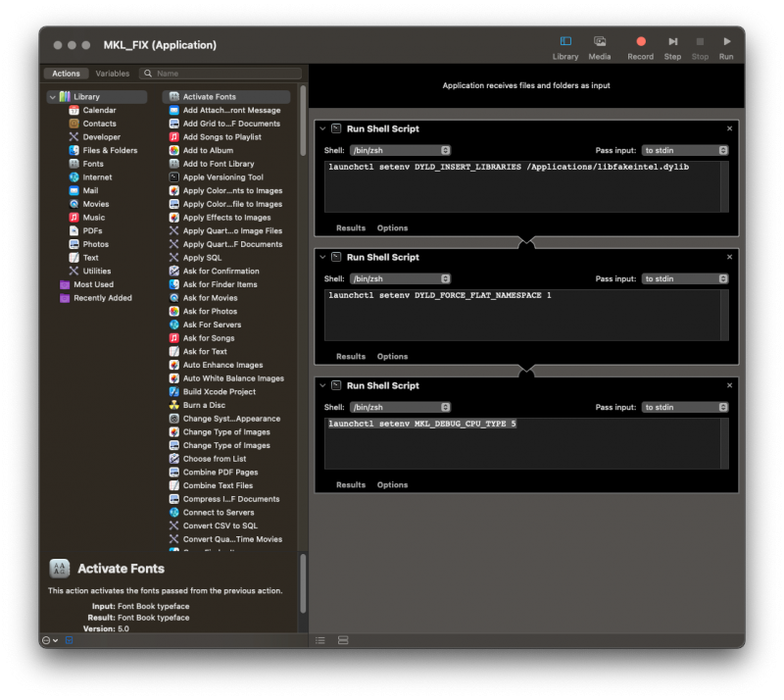Select Music category

93,218
